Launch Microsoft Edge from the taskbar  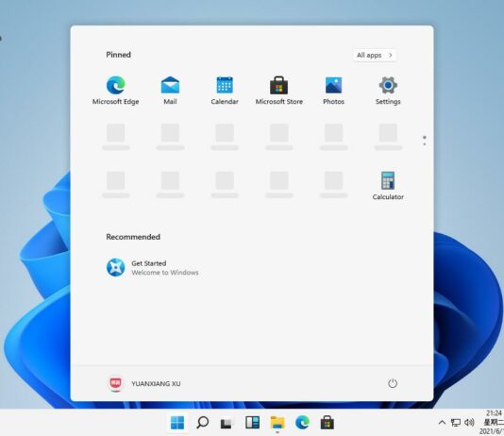coord(302,423)
